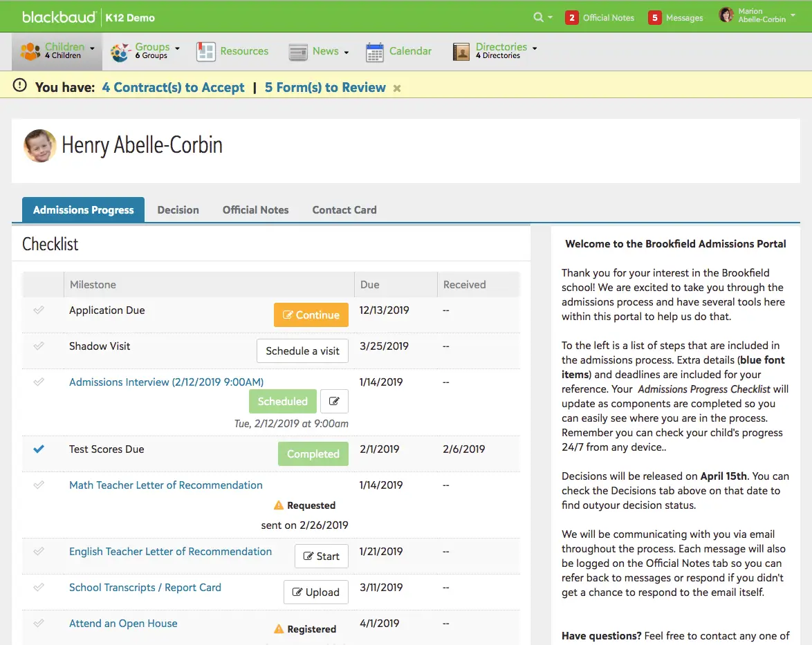Click the Directories icon
This screenshot has height=645, width=812.
[461, 51]
